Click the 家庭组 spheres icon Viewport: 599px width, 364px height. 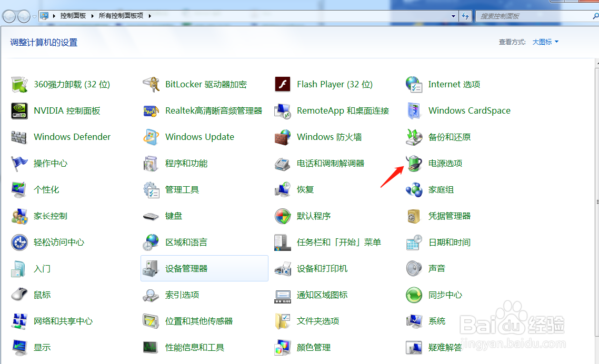tap(414, 190)
